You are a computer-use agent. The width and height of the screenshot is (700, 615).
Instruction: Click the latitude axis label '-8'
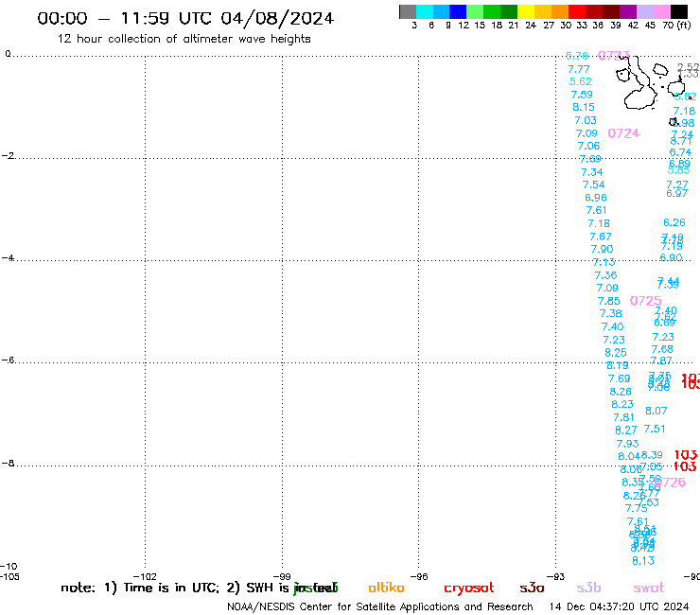click(9, 464)
